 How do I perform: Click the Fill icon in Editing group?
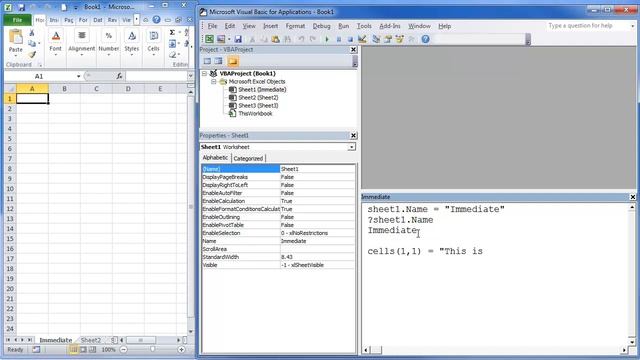(172, 44)
